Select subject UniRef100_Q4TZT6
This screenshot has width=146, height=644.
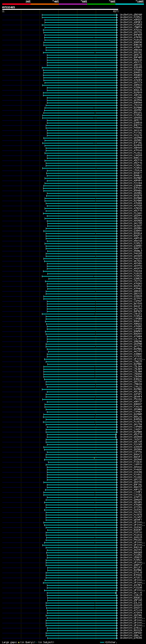[x=131, y=347]
